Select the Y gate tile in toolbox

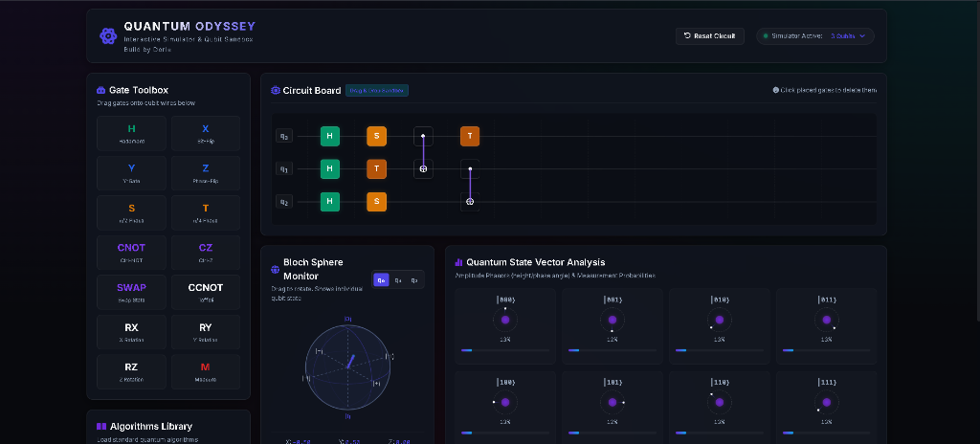pos(131,173)
